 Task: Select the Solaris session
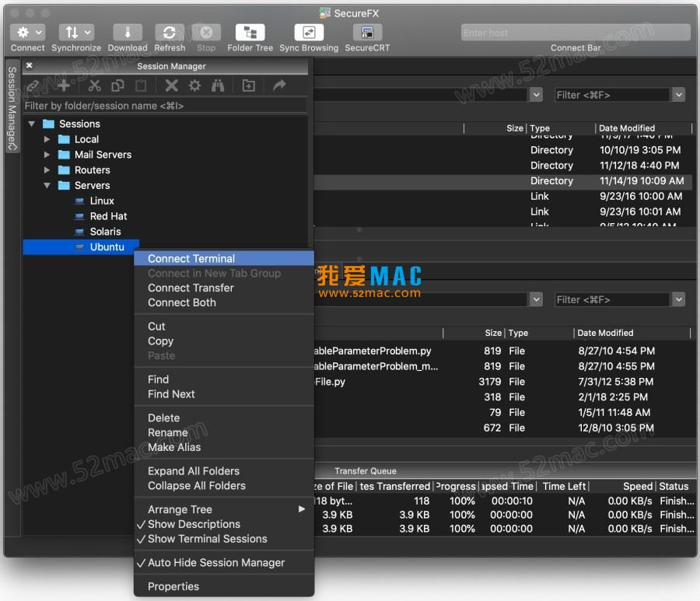[105, 232]
